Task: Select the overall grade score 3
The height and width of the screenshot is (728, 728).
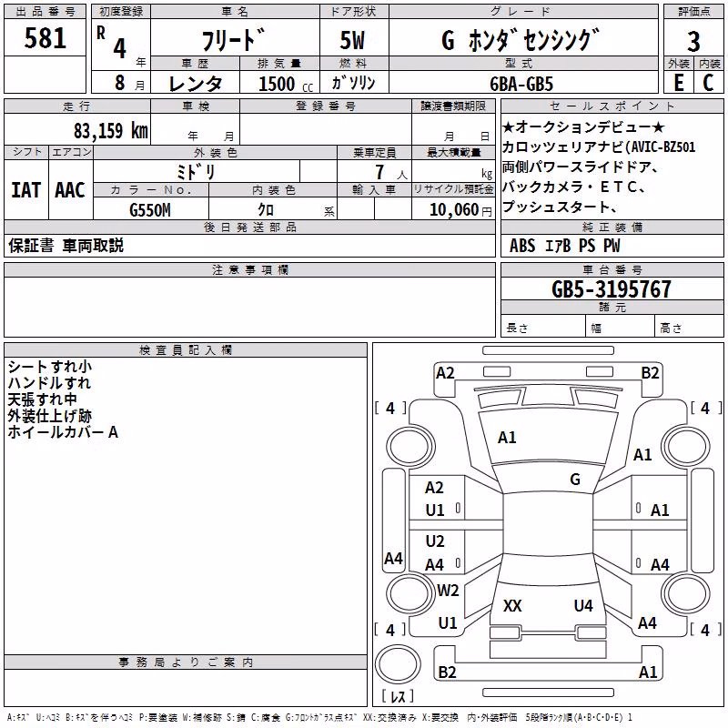Action: coord(693,42)
